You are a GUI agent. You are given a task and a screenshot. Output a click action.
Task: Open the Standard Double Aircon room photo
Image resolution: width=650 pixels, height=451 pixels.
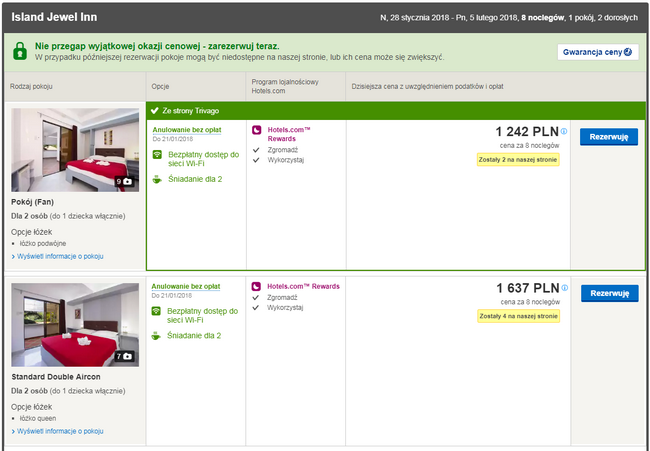[75, 323]
